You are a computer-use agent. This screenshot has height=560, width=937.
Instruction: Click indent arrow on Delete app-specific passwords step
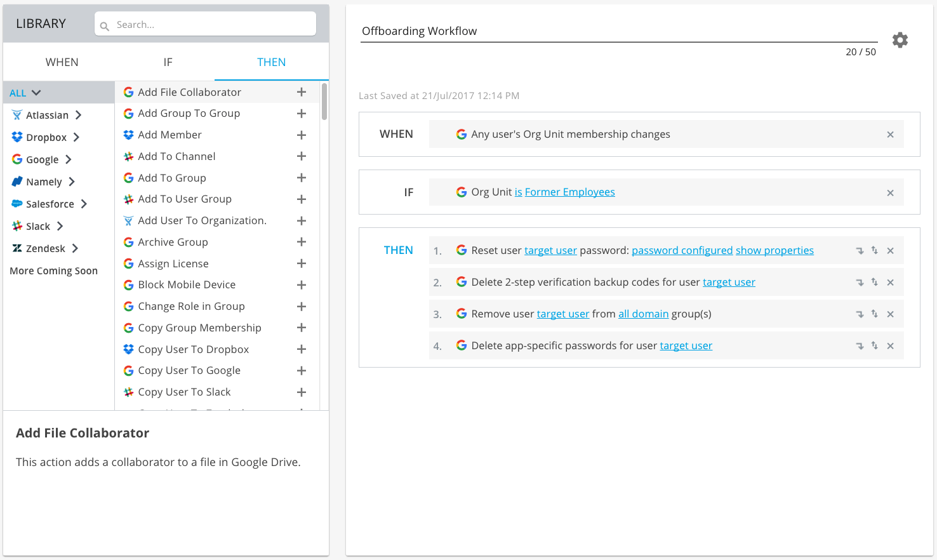(x=860, y=346)
